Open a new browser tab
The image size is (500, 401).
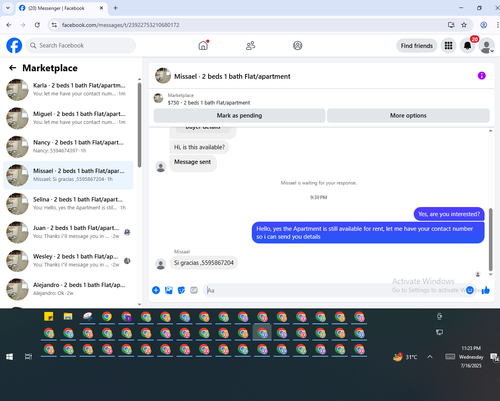click(x=115, y=8)
